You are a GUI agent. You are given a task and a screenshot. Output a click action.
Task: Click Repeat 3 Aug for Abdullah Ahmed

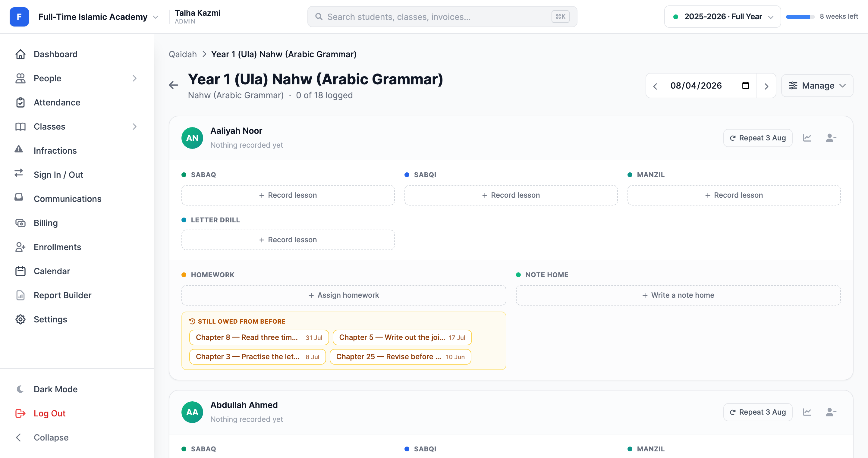pyautogui.click(x=757, y=412)
